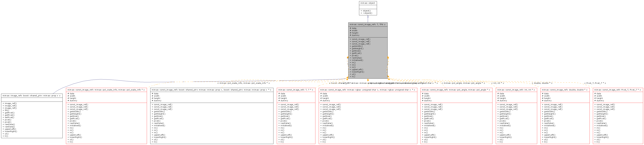This screenshot has width=644, height=145.
Task: Select const_image_ref< Pixel_T, Pixel_T * > node title
Action: (x=618, y=90)
